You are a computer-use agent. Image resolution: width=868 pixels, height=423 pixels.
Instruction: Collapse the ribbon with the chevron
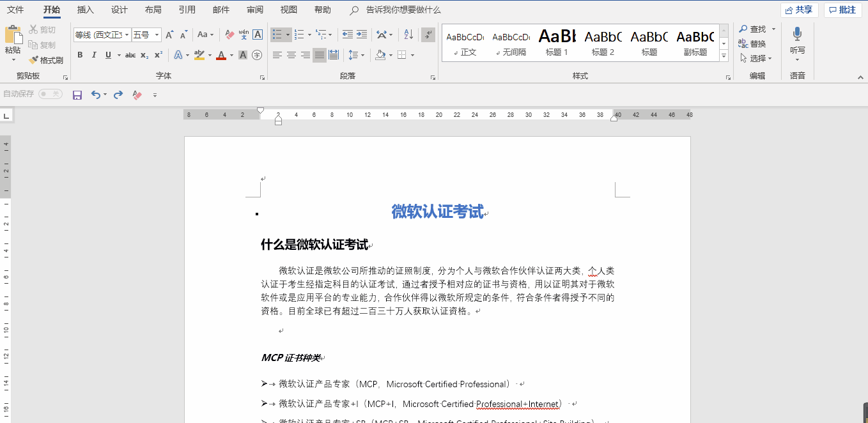pos(860,77)
